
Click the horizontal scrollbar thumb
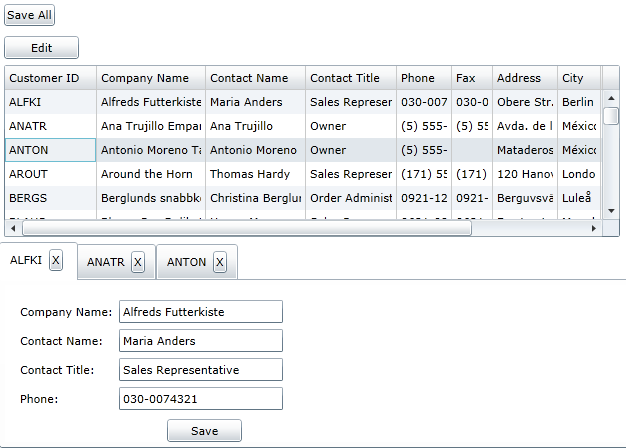[247, 228]
